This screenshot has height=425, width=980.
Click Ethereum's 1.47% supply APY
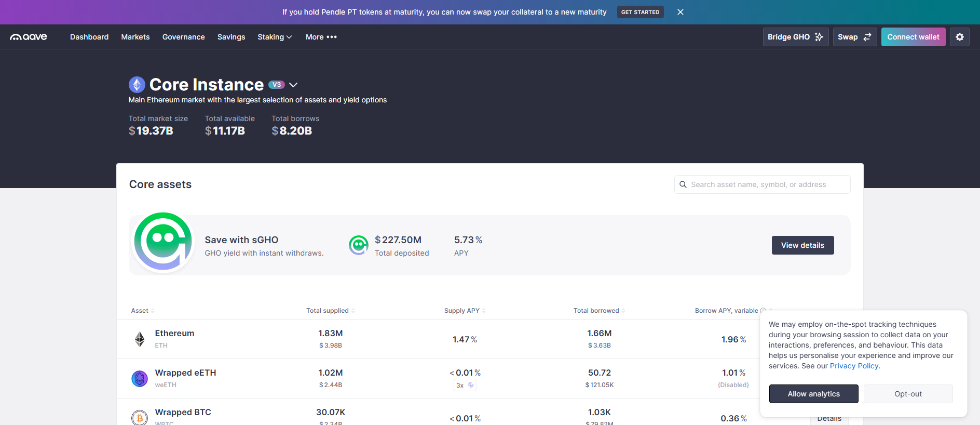[x=465, y=339]
